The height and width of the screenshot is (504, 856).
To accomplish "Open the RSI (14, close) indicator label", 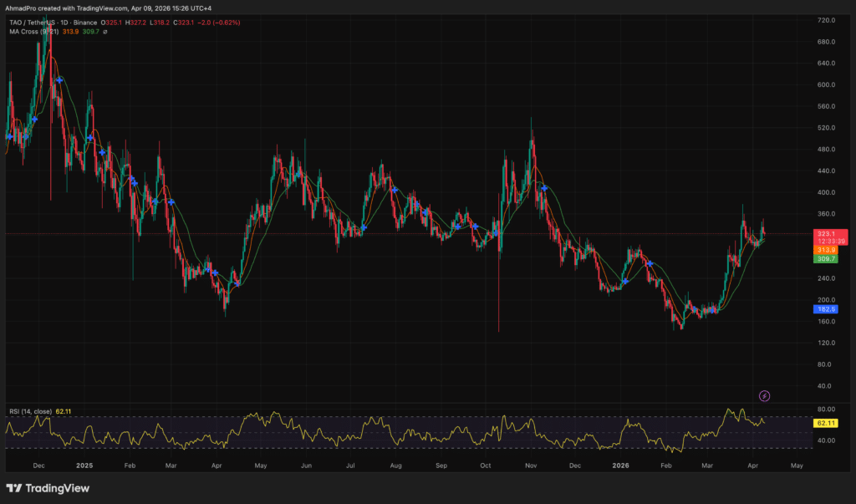I will coord(32,410).
